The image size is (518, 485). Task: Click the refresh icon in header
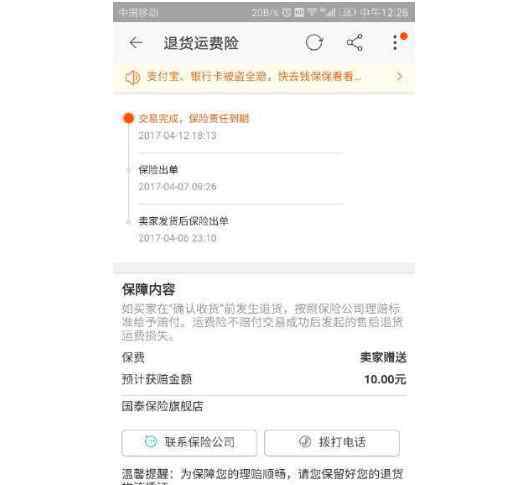(314, 43)
